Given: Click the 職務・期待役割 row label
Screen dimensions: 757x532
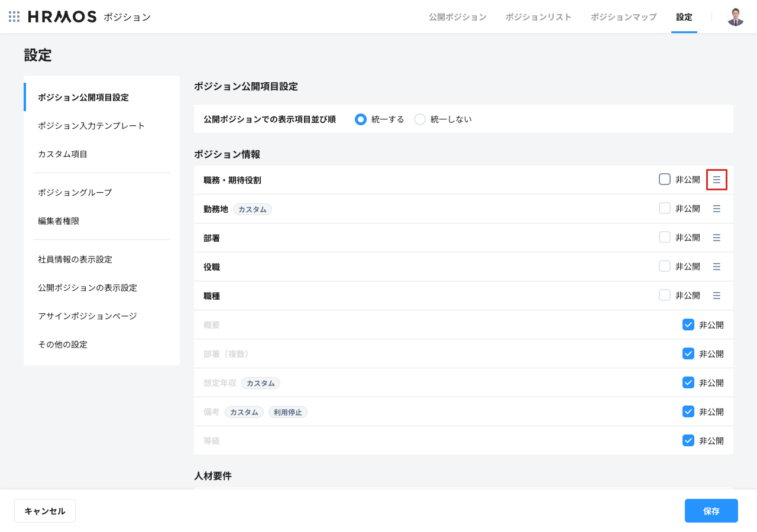Looking at the screenshot, I should (x=232, y=180).
